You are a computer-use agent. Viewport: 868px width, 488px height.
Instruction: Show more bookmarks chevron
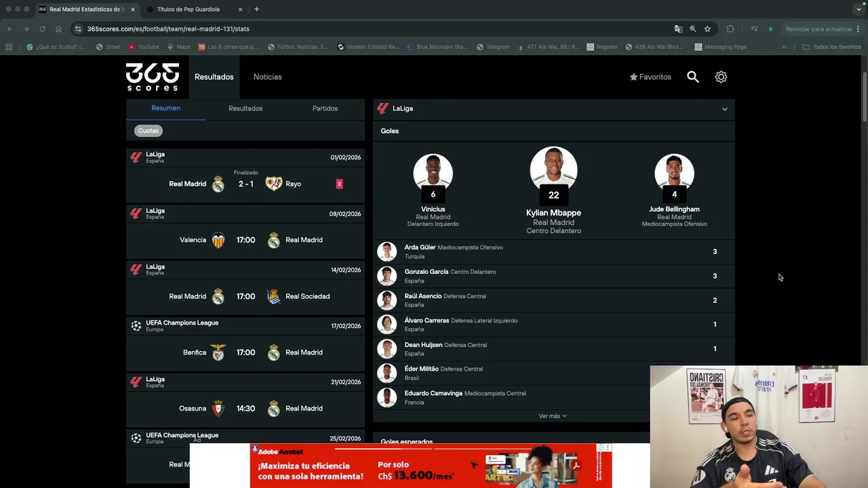click(784, 47)
